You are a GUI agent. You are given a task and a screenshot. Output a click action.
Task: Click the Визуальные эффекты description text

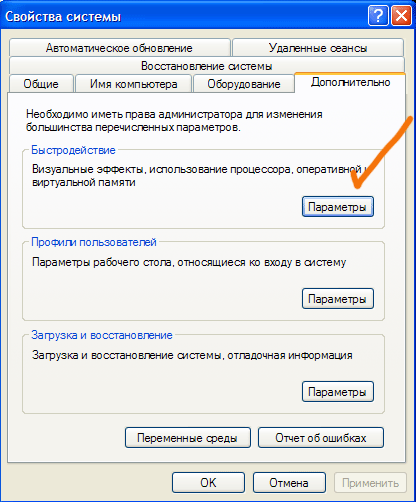[x=200, y=176]
